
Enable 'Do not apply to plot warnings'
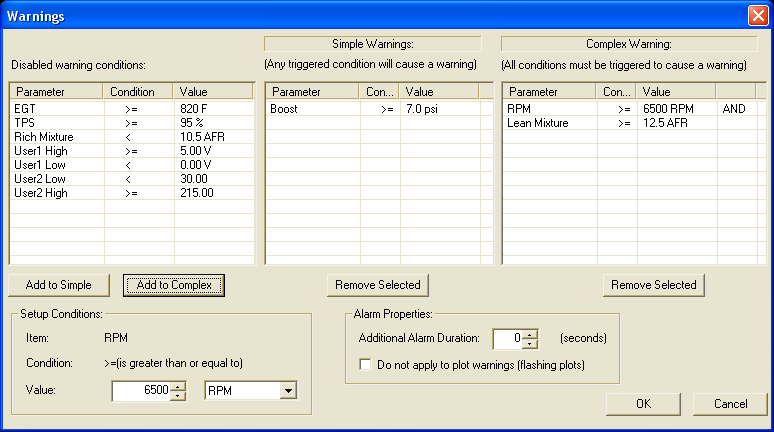tap(365, 365)
